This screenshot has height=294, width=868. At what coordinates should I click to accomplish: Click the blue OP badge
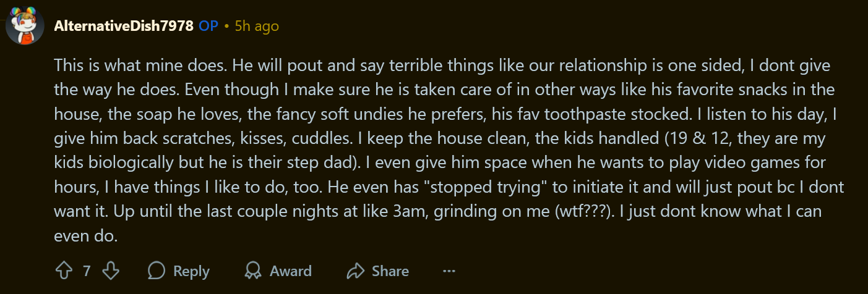tap(208, 26)
